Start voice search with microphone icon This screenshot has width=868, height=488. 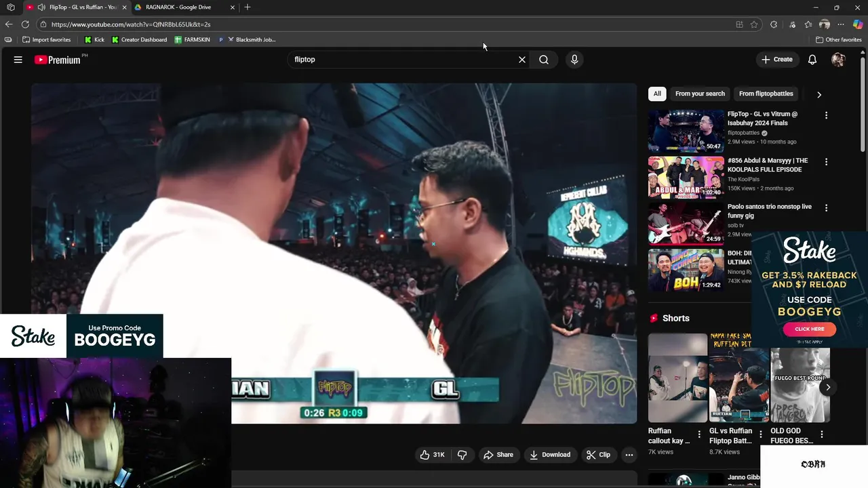click(574, 60)
